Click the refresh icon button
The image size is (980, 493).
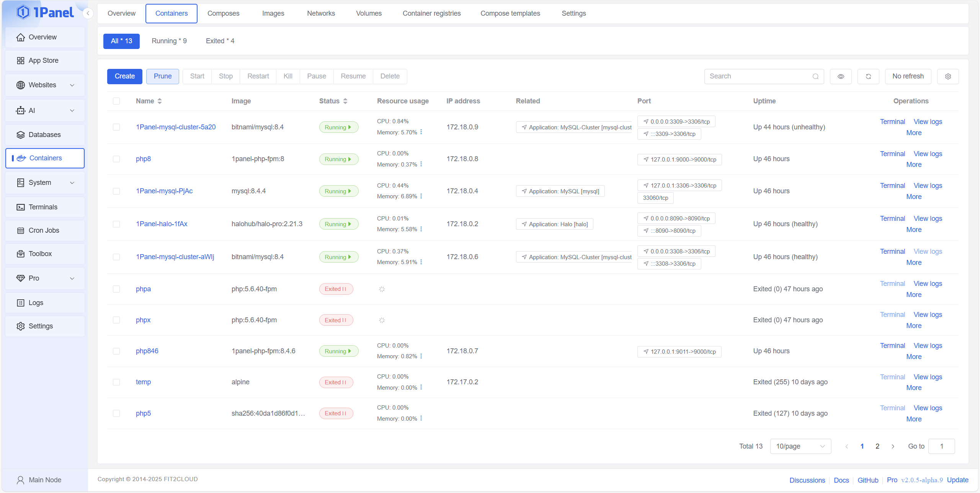tap(868, 76)
